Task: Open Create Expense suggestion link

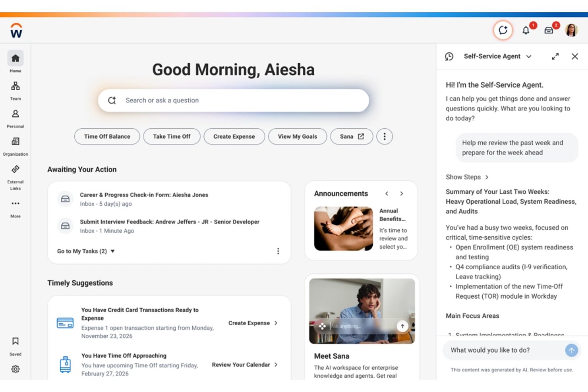Action: (253, 323)
